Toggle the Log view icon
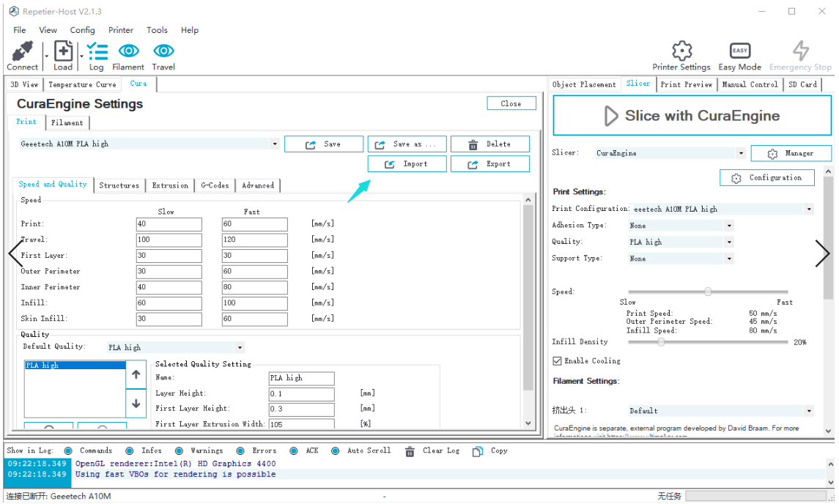 pyautogui.click(x=97, y=52)
